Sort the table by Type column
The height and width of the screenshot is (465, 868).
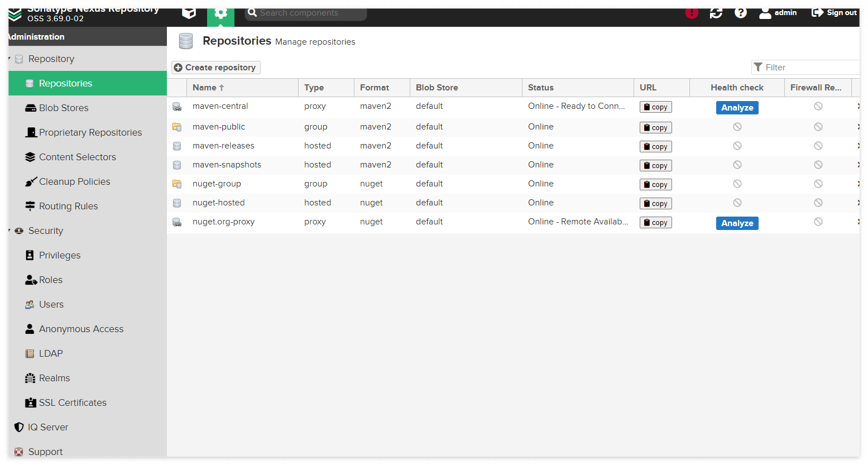click(326, 88)
